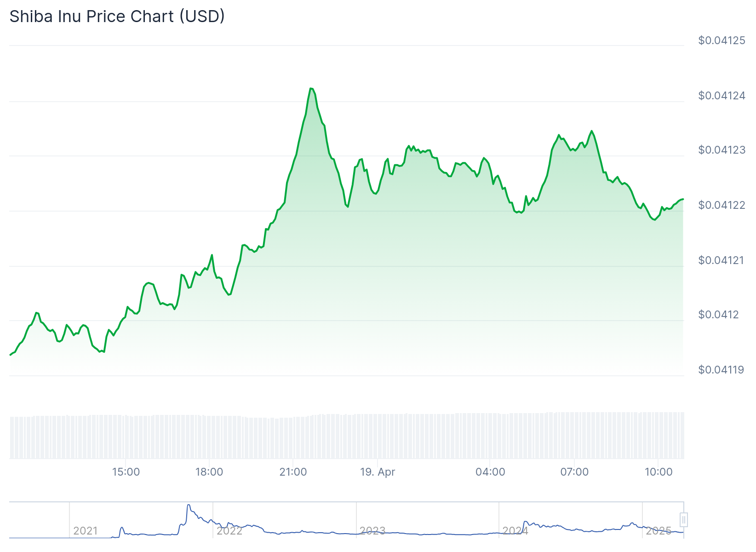Click the range navigator handle at the right edge
Viewport: 756px width, 552px height.
684,520
